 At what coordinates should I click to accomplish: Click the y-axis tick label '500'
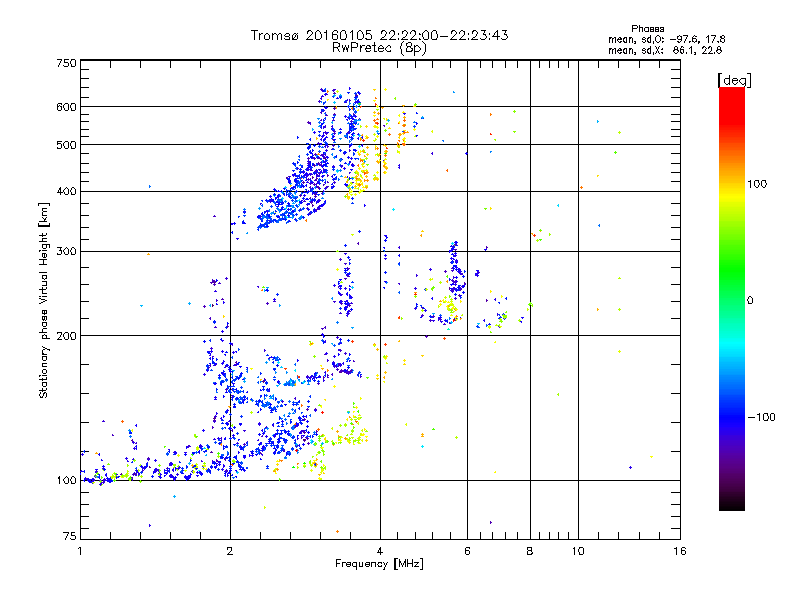tap(66, 145)
